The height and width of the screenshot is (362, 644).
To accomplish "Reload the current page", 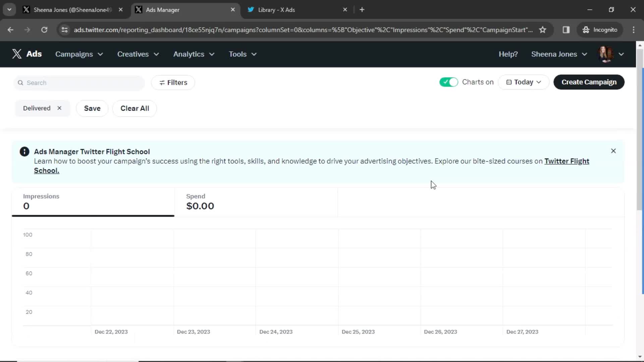I will click(x=44, y=30).
